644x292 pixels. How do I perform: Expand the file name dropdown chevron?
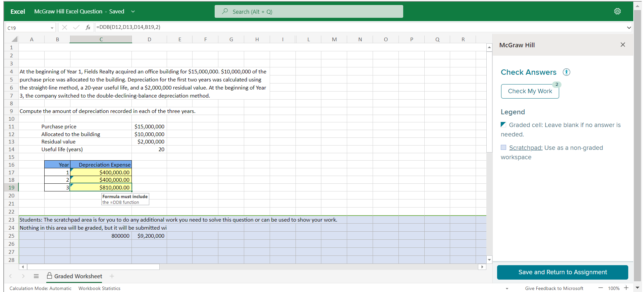pos(133,11)
